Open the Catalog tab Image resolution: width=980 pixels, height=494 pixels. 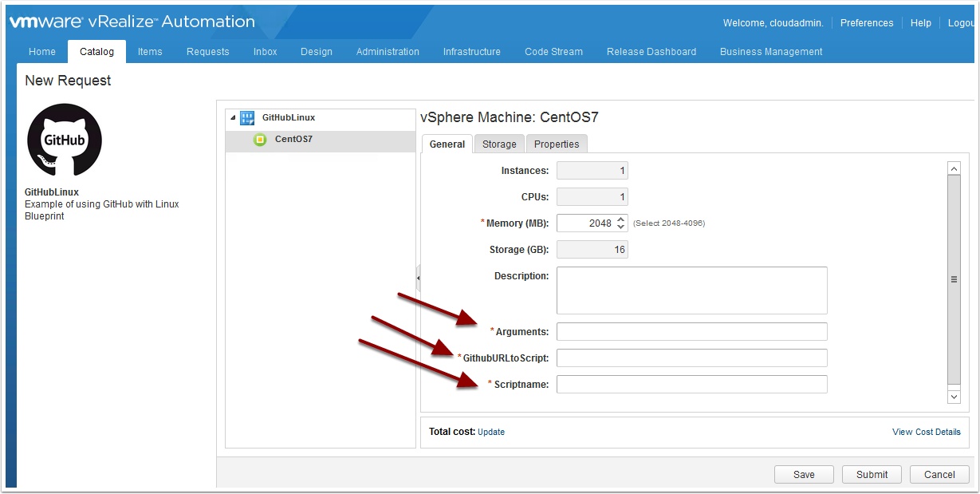(x=96, y=52)
